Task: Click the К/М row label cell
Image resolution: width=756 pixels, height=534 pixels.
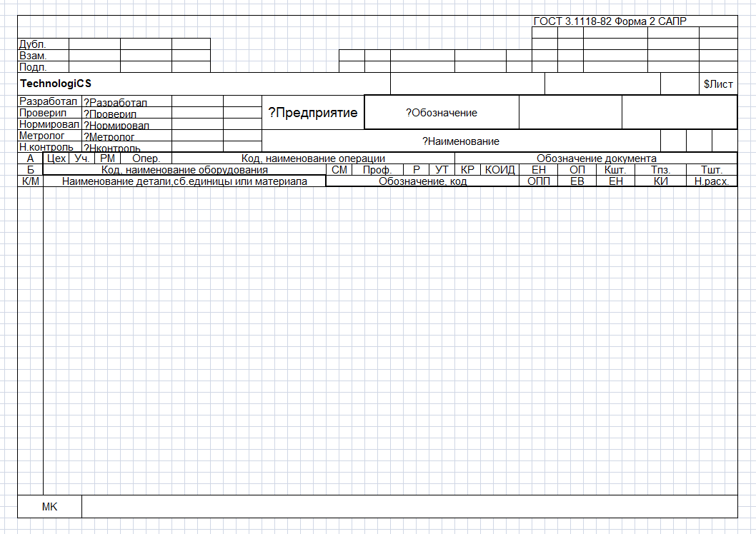Action: click(30, 181)
